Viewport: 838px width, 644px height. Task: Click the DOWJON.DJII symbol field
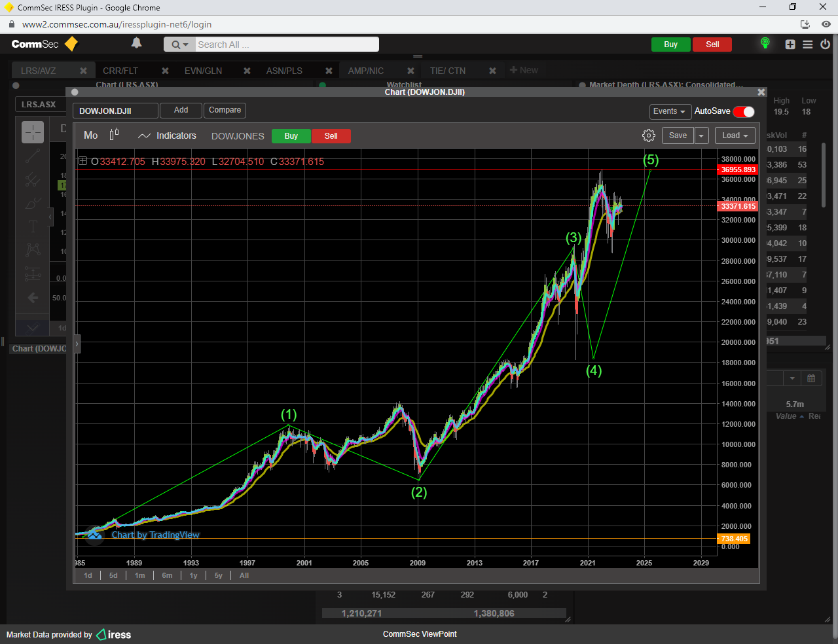(115, 111)
